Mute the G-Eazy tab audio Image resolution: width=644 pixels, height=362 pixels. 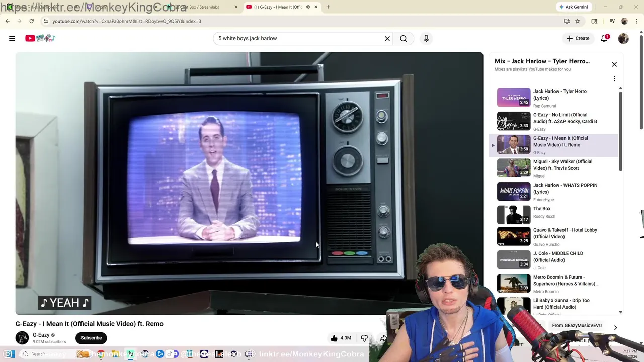307,7
